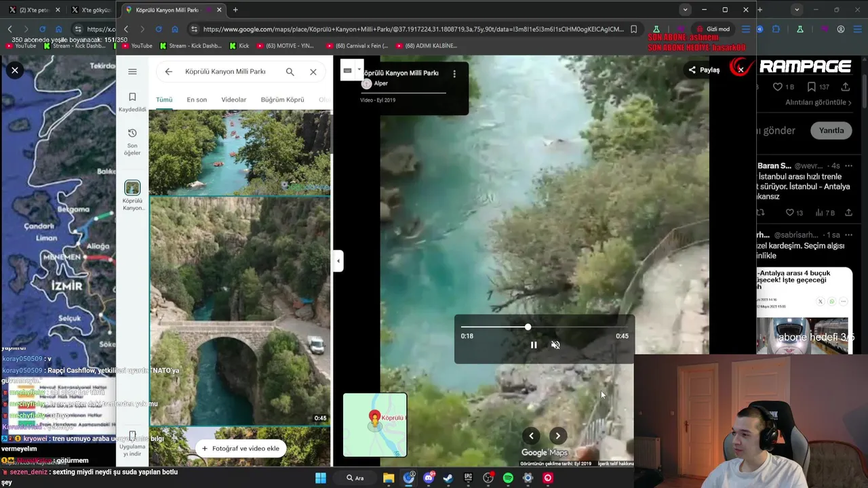The image size is (868, 488).
Task: Switch to the En son tab
Action: tap(197, 100)
